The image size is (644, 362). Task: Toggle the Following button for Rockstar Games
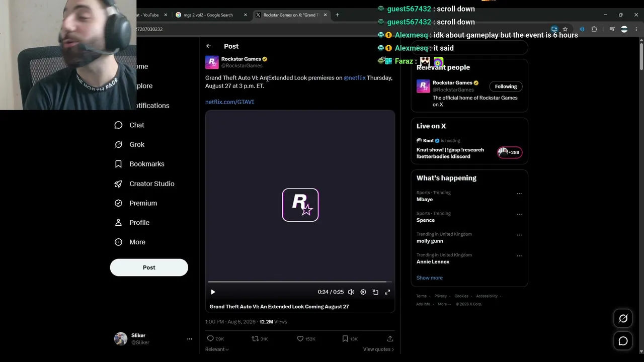coord(506,86)
